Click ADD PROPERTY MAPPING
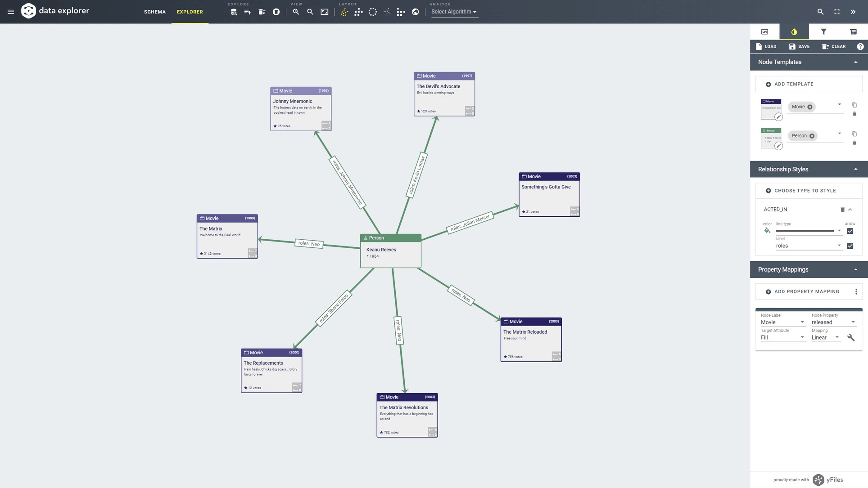 click(802, 292)
